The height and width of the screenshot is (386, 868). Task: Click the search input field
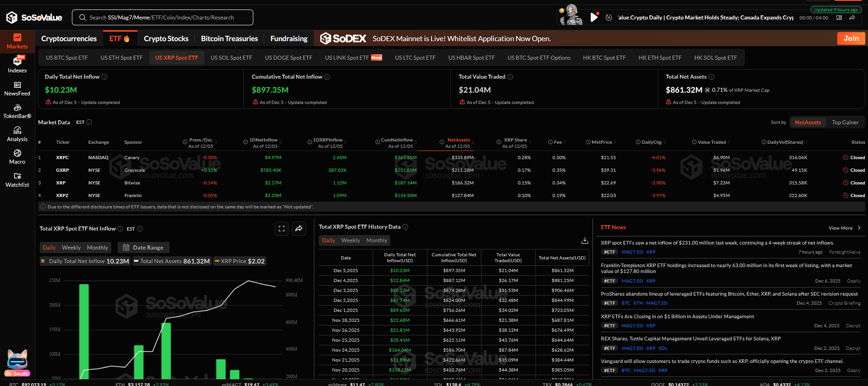coord(162,18)
